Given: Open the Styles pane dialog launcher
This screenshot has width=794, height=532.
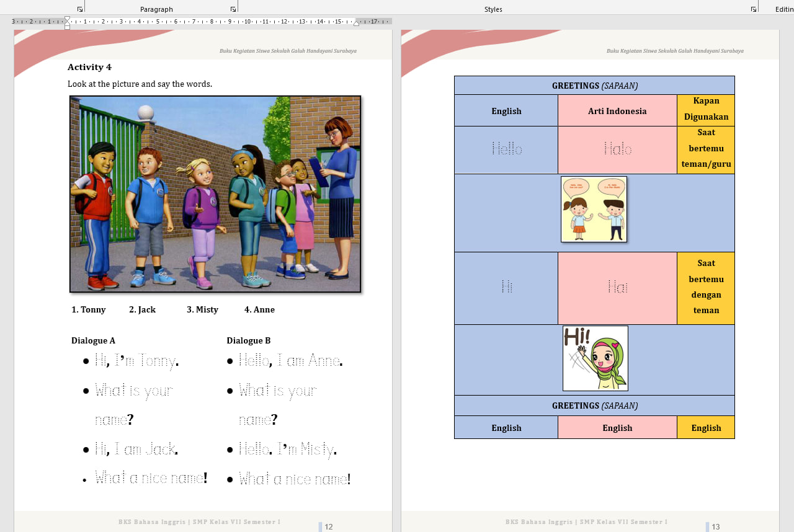Looking at the screenshot, I should (x=754, y=9).
